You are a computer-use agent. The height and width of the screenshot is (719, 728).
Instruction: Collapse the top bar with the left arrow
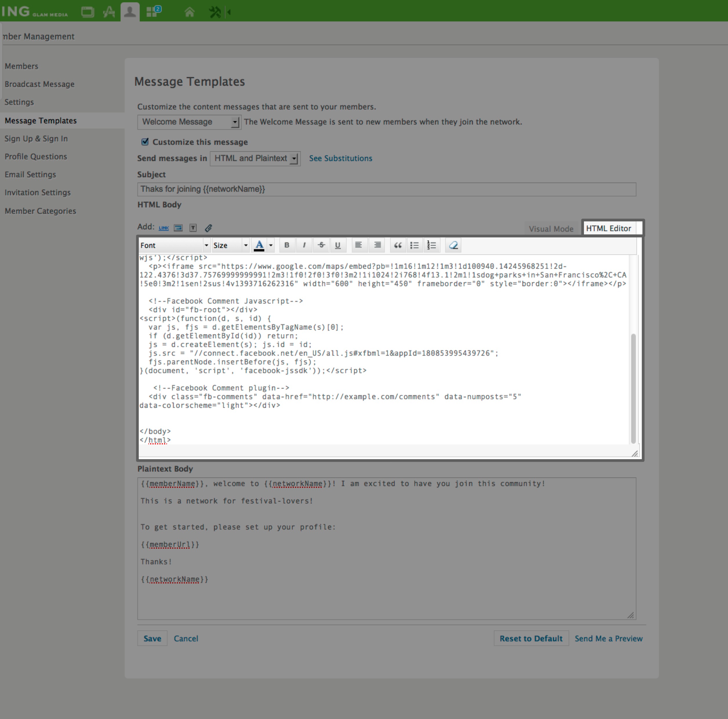[229, 12]
